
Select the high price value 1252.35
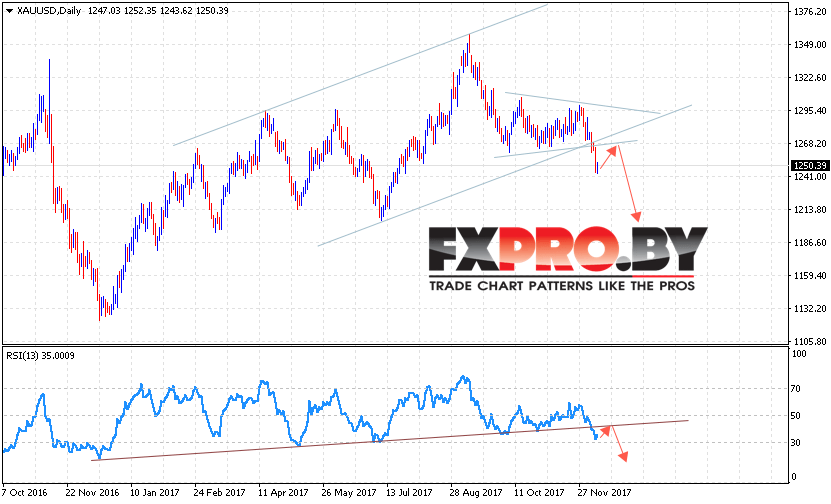point(140,11)
